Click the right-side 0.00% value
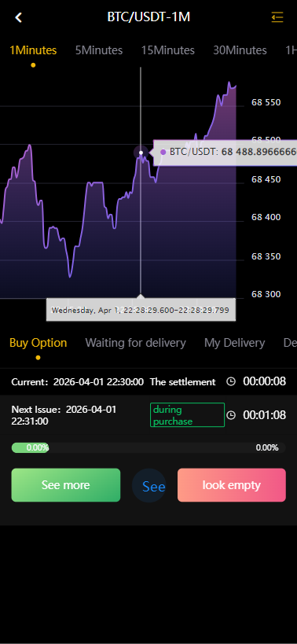This screenshot has width=297, height=644. pyautogui.click(x=267, y=447)
